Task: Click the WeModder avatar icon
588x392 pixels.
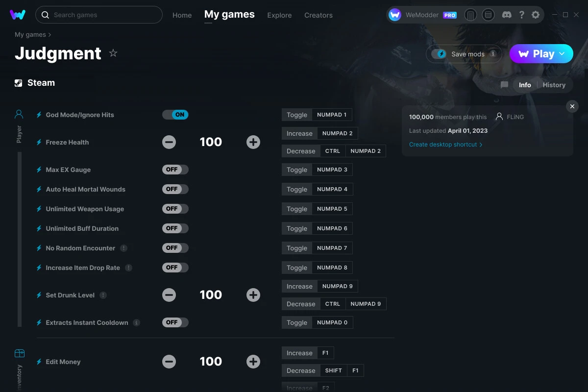Action: coord(395,15)
